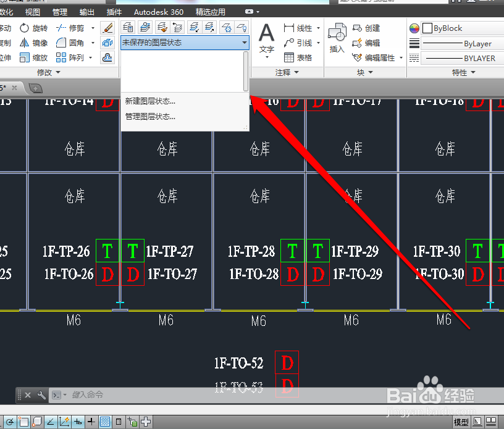Toggle Transparency display in status bar
This screenshot has width=504, height=429.
click(x=105, y=422)
